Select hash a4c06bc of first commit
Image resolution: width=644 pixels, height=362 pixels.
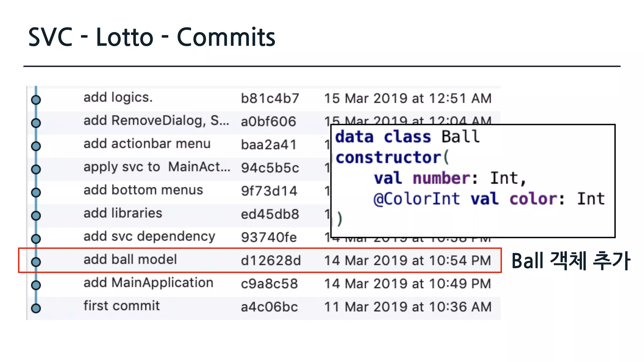pos(269,307)
